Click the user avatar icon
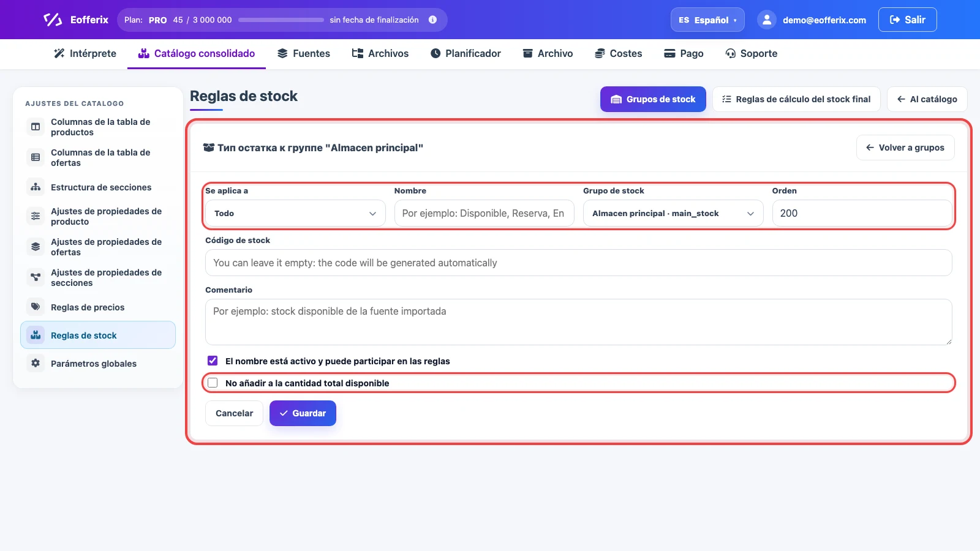This screenshot has width=980, height=551. (767, 20)
